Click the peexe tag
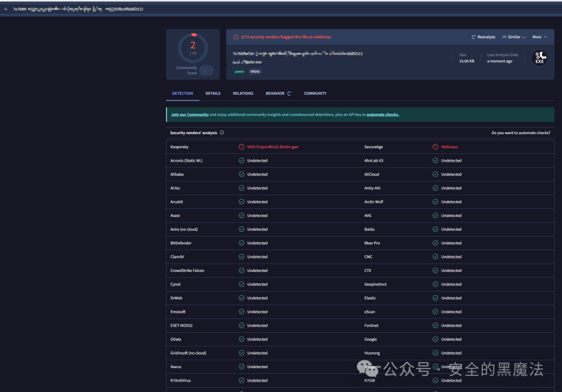 [239, 72]
